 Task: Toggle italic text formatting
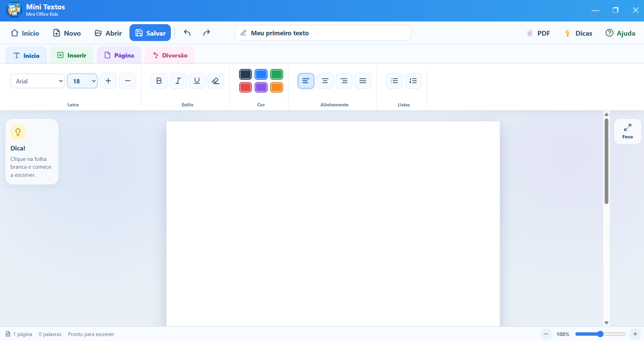coord(178,81)
